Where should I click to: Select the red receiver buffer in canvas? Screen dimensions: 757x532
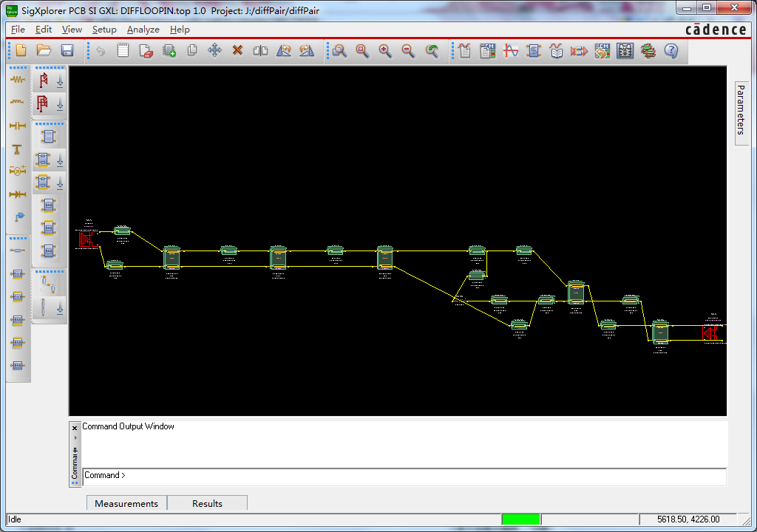710,333
